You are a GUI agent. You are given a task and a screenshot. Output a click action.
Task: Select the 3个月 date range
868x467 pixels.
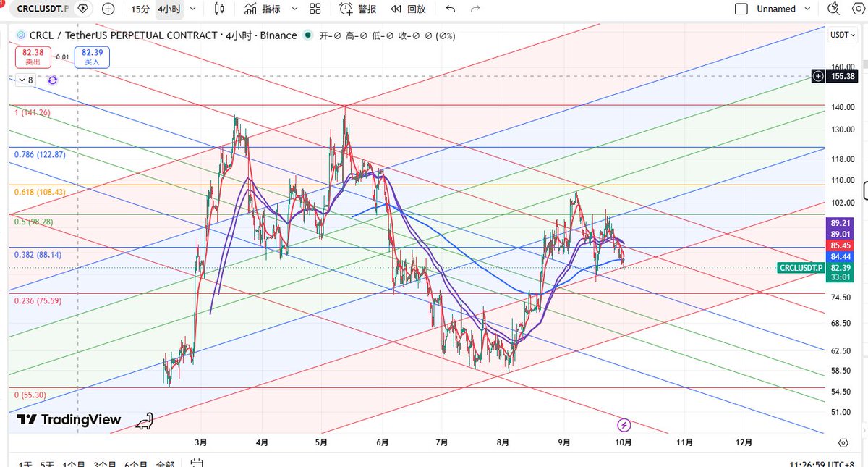coord(105,463)
